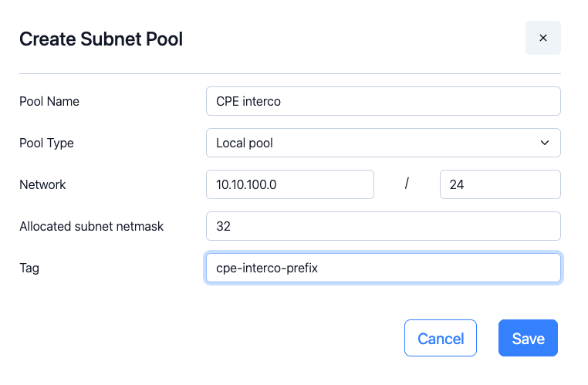
Task: Focus the Allocated subnet netmask input
Action: click(x=383, y=227)
